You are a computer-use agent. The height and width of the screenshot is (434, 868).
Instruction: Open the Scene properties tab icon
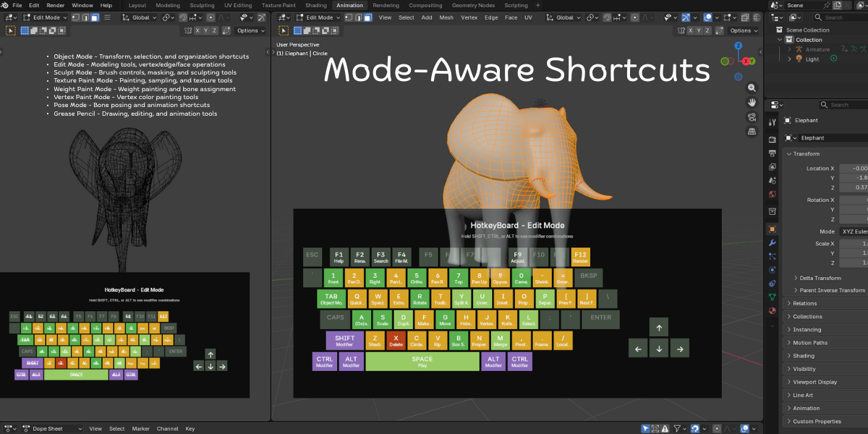(773, 181)
